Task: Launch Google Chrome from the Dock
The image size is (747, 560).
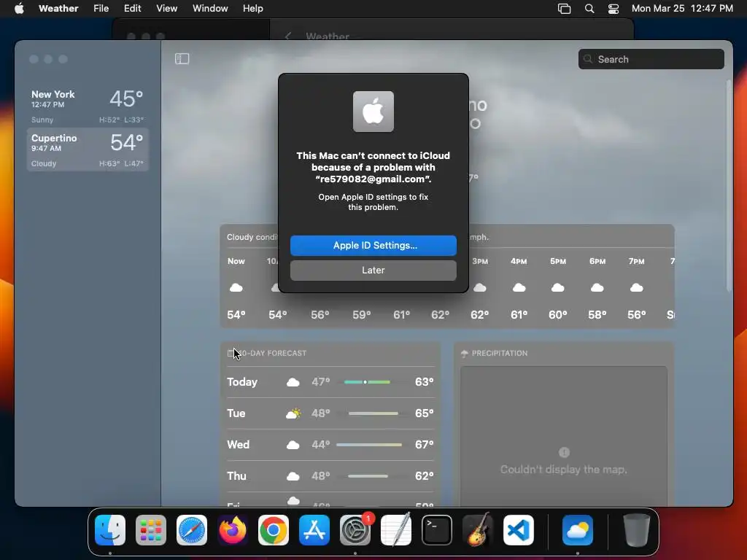Action: pyautogui.click(x=274, y=530)
